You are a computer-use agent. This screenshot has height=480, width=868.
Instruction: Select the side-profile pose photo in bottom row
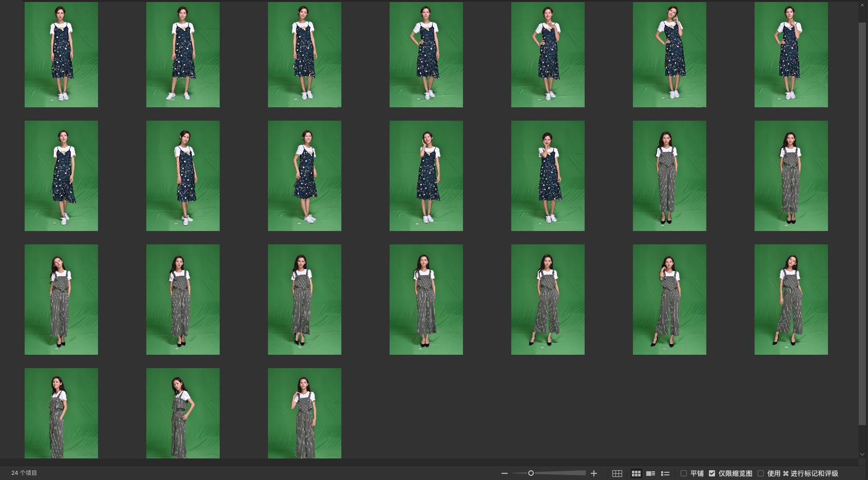click(x=183, y=413)
